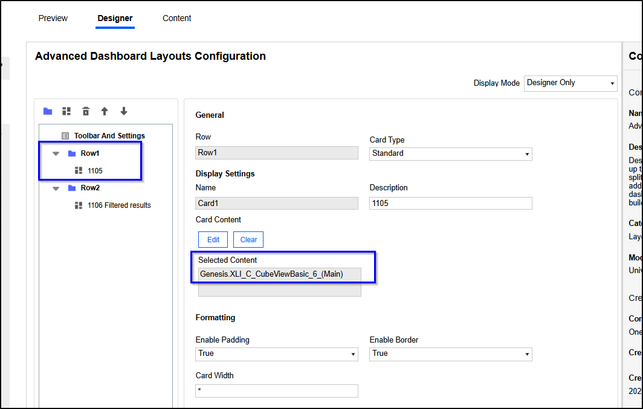The image size is (643, 409).
Task: Click the delete trash icon
Action: point(86,111)
